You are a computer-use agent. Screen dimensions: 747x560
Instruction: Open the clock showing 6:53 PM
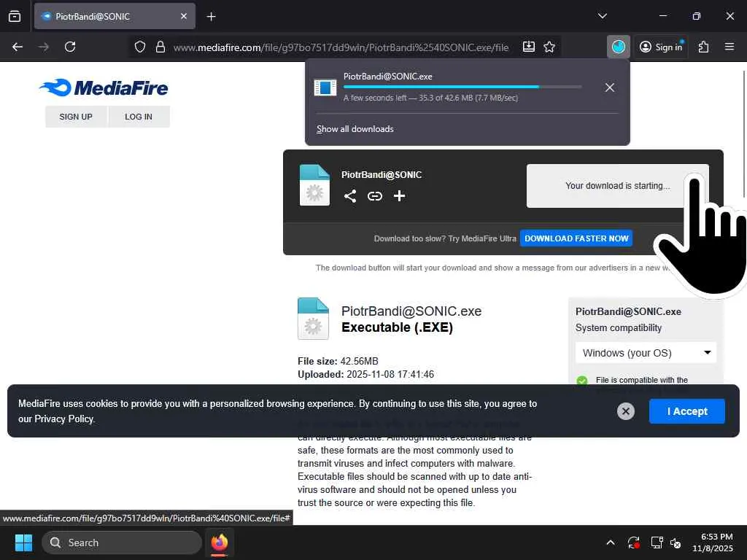[713, 542]
